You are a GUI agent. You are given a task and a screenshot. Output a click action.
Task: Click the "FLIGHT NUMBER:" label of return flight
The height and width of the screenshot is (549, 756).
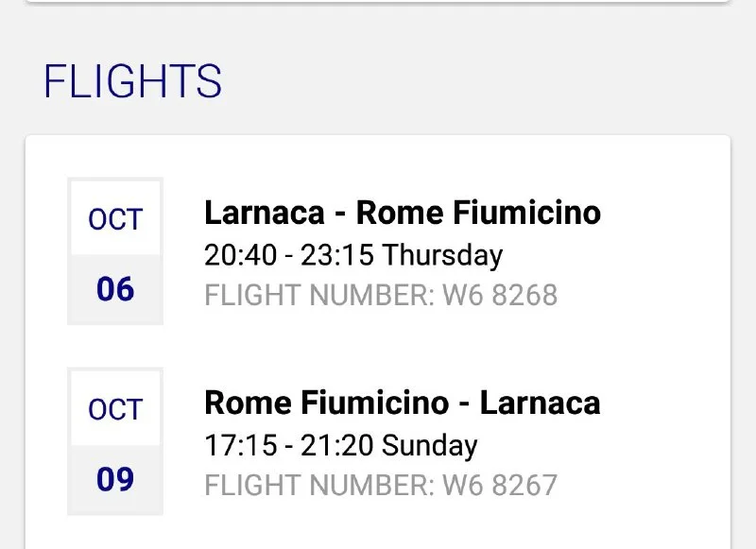coord(319,486)
